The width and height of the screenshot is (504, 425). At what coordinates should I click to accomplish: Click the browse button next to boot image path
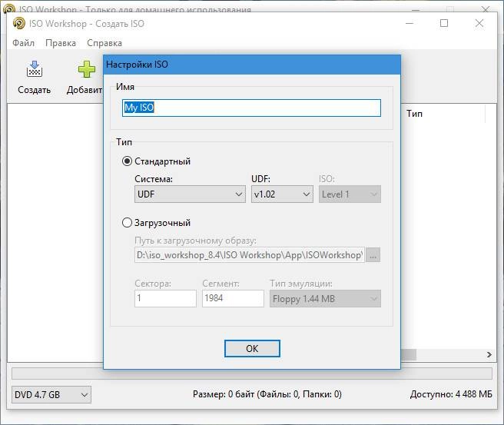point(373,255)
